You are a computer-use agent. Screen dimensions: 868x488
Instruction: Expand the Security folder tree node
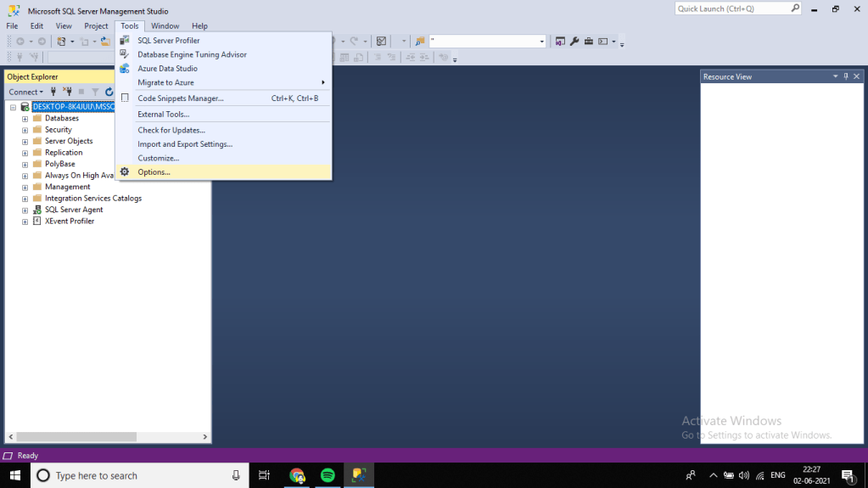(25, 130)
